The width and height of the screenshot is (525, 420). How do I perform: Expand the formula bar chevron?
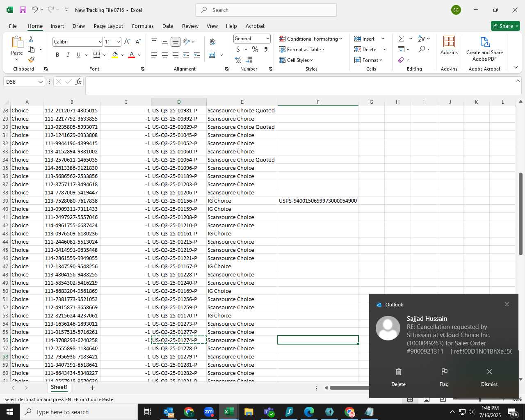518,81
